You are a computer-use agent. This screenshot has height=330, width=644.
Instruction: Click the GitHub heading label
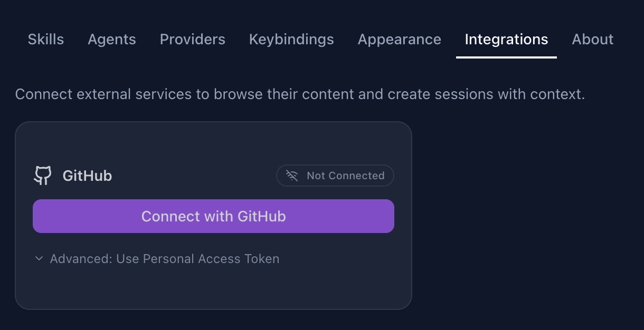pos(87,175)
